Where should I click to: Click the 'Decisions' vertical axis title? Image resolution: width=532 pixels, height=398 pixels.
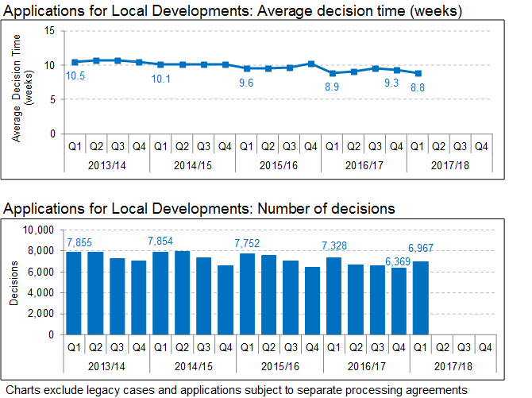click(15, 283)
